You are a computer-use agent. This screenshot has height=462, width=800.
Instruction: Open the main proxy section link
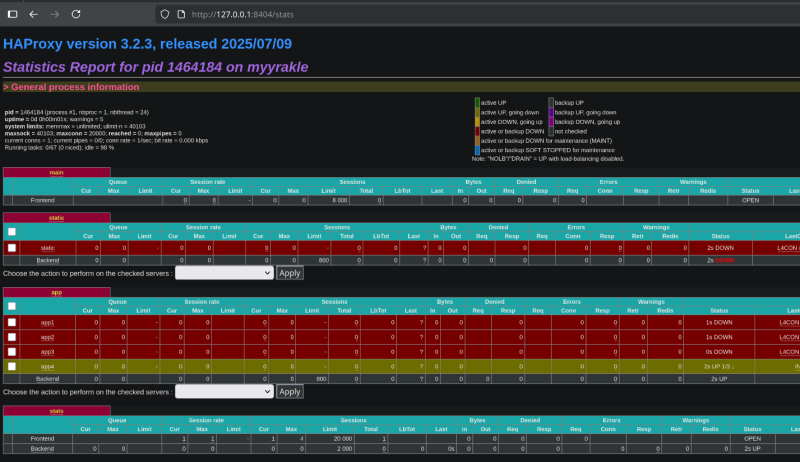tap(56, 172)
